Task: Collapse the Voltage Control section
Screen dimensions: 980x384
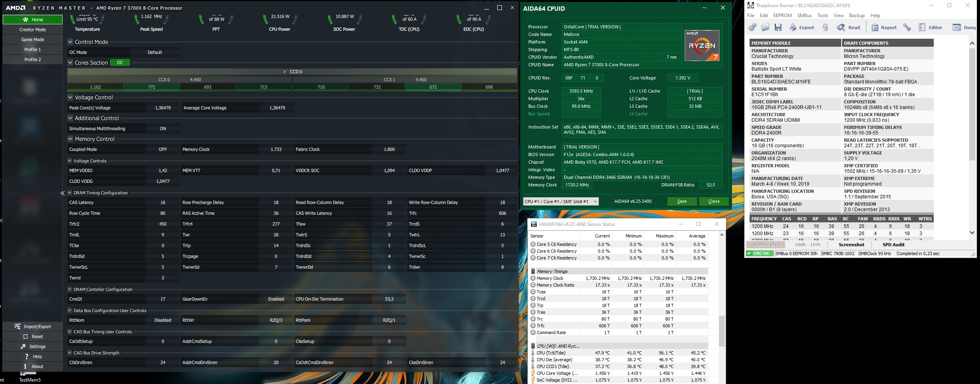Action: (70, 97)
